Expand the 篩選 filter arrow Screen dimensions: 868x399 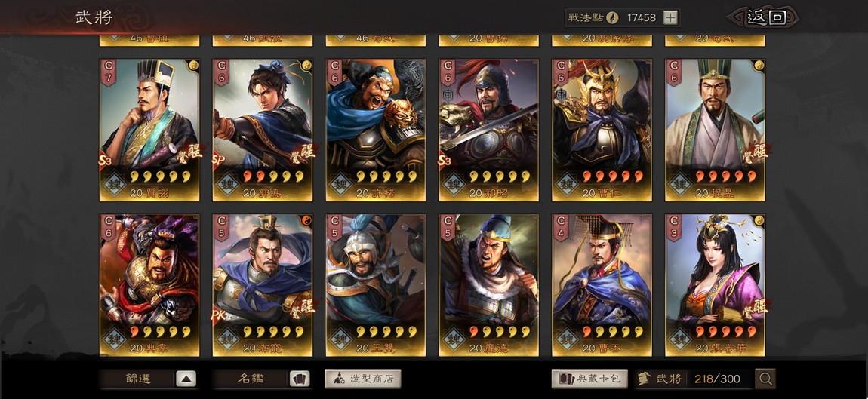click(186, 379)
